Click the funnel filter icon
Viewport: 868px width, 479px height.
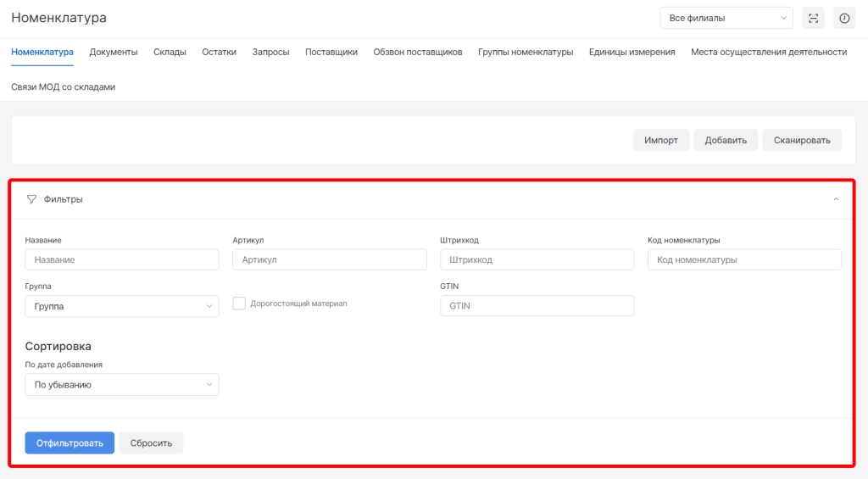point(31,199)
